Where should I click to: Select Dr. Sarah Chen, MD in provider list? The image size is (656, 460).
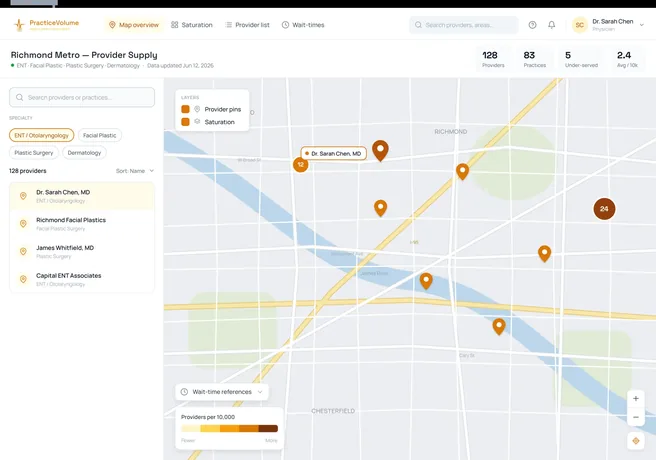coord(82,196)
